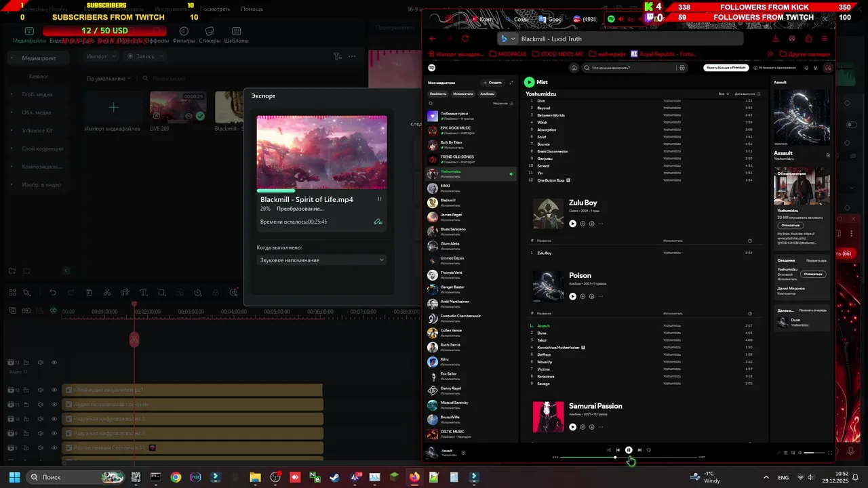Select the Плейлисты library filter chip
868x488 pixels.
[x=438, y=94]
